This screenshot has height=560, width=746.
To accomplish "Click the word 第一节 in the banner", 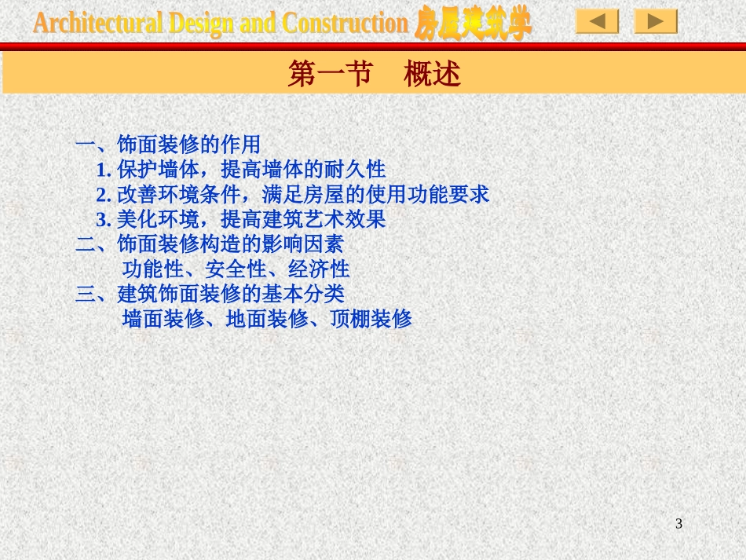I will tap(330, 74).
